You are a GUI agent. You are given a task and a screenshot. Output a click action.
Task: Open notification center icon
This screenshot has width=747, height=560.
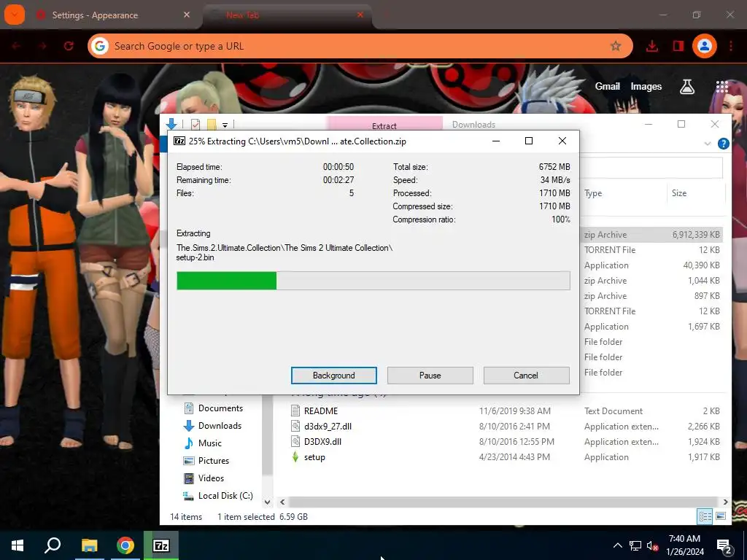[724, 547]
